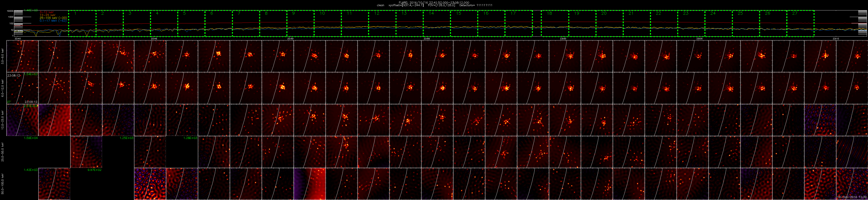
Task: Select time interval 7 on the lightcurve
Action: (246, 23)
